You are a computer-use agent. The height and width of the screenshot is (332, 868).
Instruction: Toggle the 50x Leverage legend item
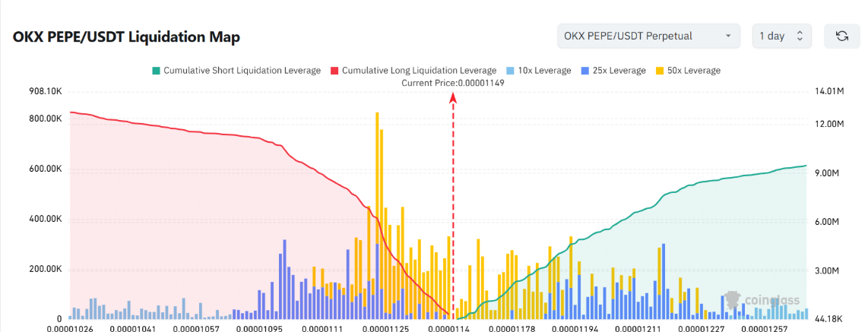point(688,71)
